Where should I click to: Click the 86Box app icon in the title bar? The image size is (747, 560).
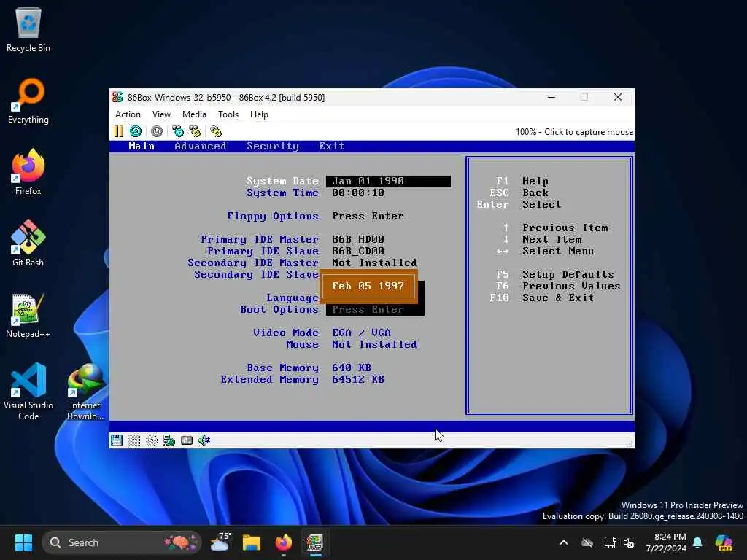coord(117,97)
